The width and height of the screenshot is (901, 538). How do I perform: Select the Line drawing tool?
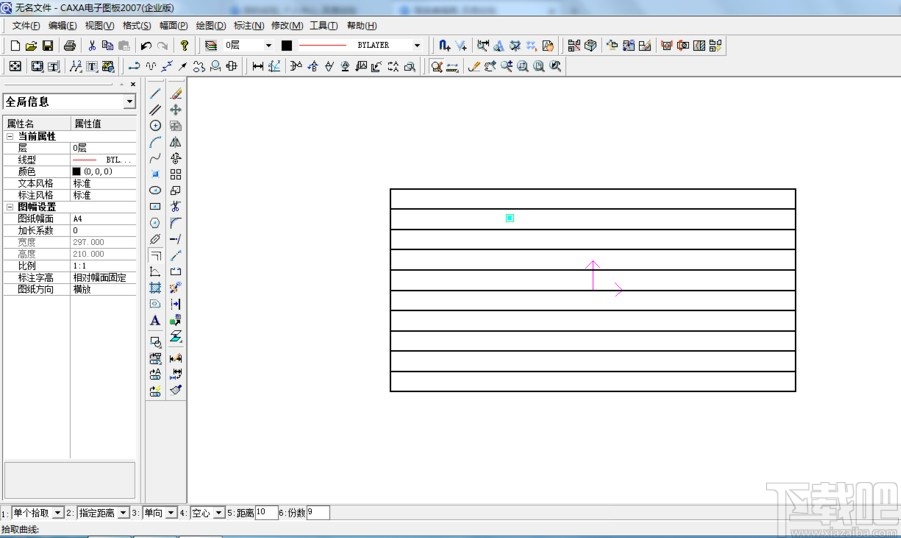coord(155,93)
